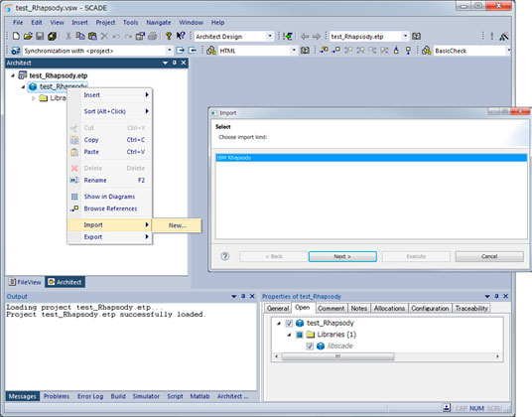Click the Cut toolbar scissors icon

[x=68, y=36]
